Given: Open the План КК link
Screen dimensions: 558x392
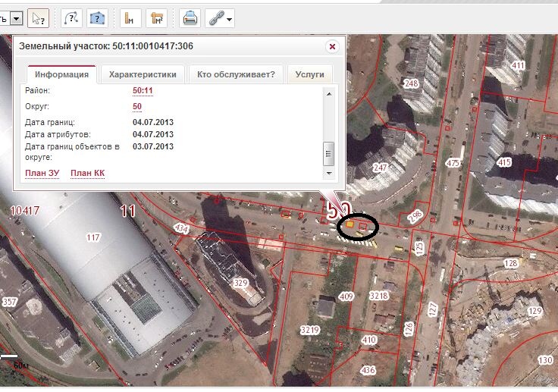Looking at the screenshot, I should (x=87, y=174).
